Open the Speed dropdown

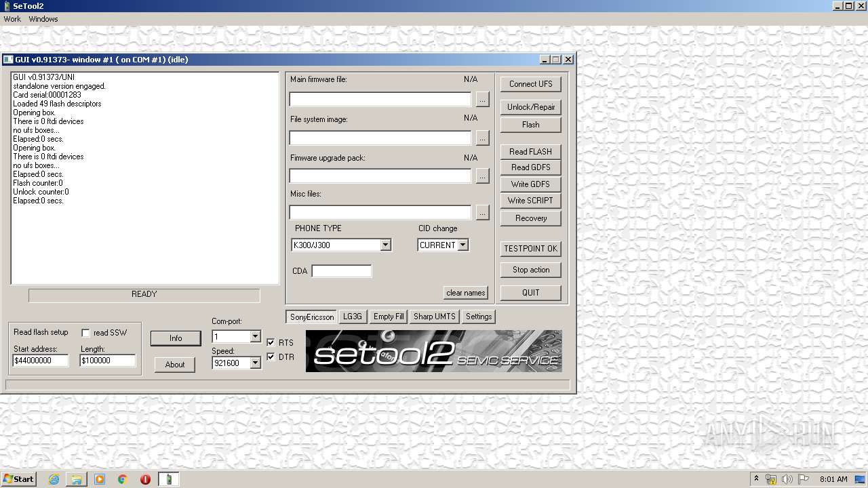tap(255, 363)
